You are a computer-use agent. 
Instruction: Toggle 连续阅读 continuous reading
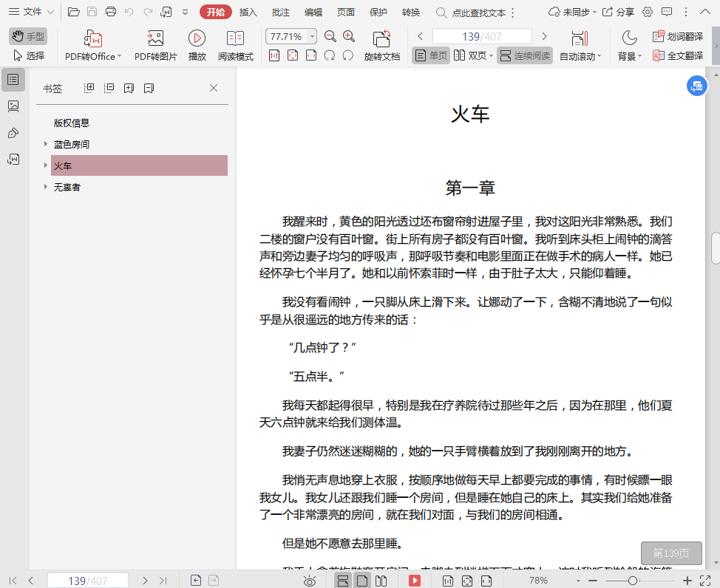click(x=525, y=55)
